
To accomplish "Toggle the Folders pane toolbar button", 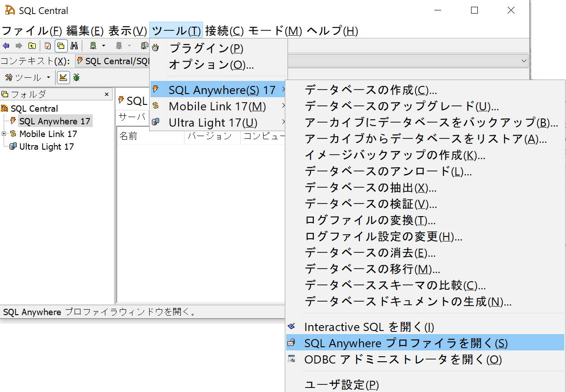I will (61, 46).
